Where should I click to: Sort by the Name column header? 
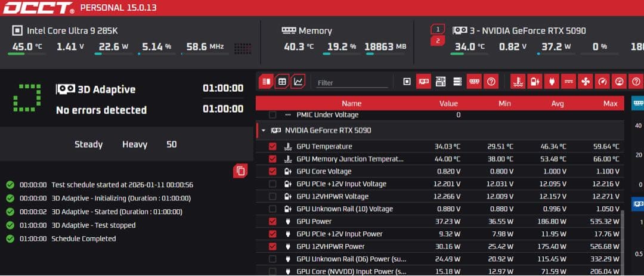pyautogui.click(x=352, y=104)
